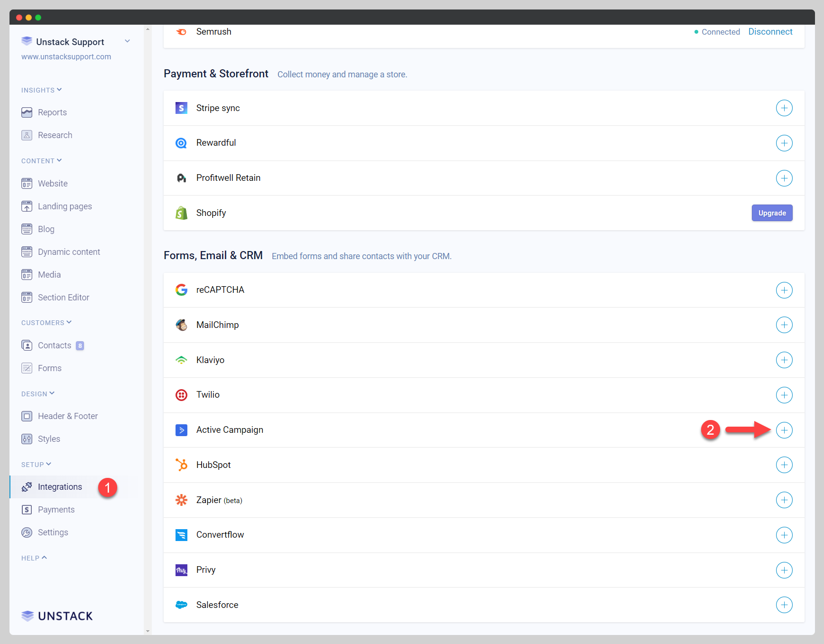Add the Active Campaign integration plus icon
Screen dimensions: 824x644
coord(784,430)
